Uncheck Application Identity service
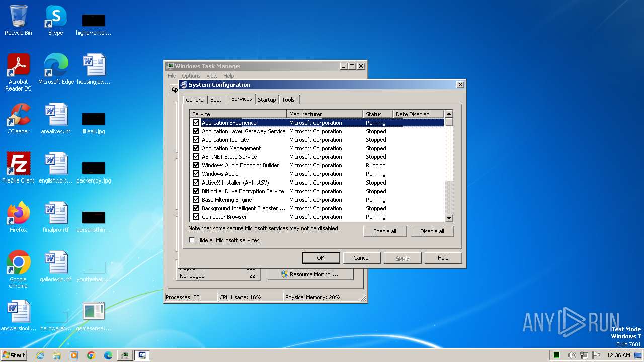Image resolution: width=644 pixels, height=362 pixels. tap(196, 140)
